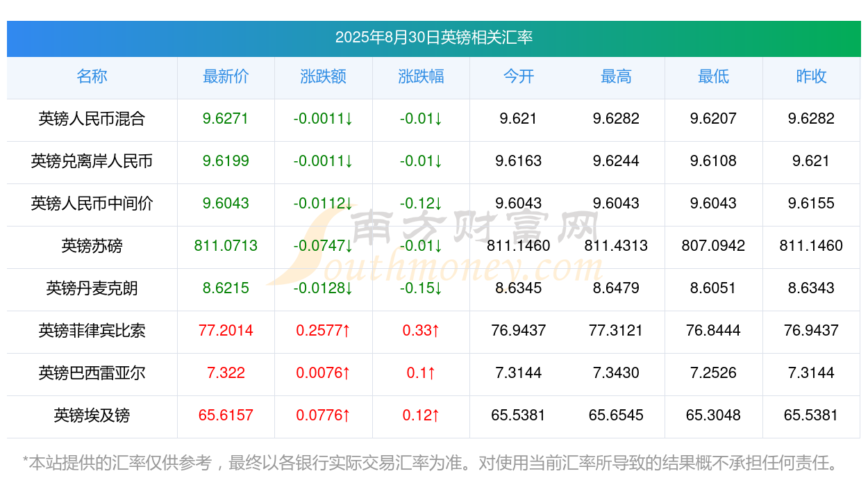Screen dimensions: 868x485
Task: Click low value 76.8444
Action: point(714,331)
